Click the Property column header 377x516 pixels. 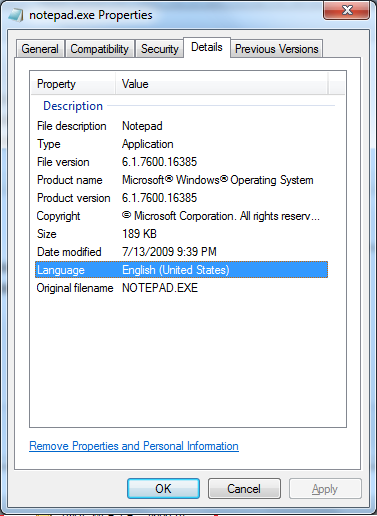coord(73,84)
